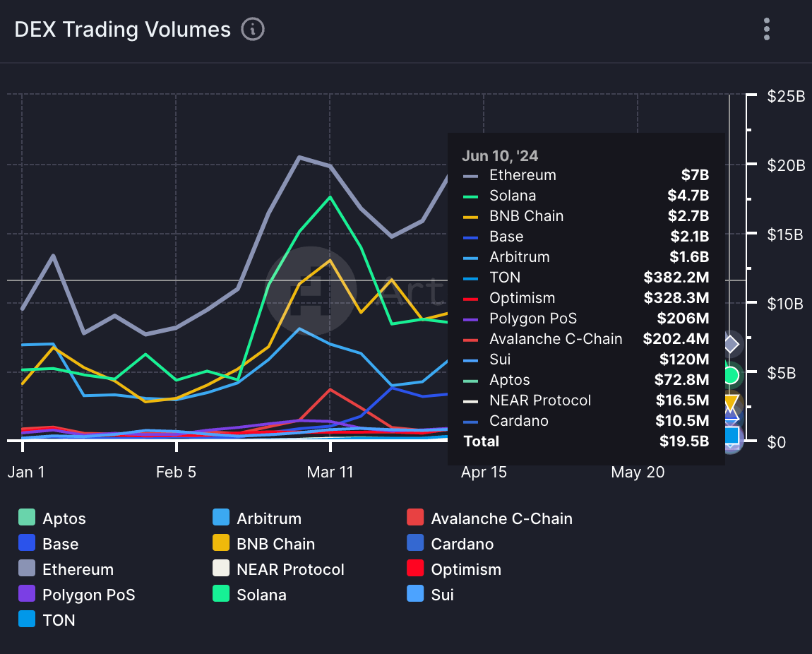Click the $15B y-axis label

tap(786, 234)
